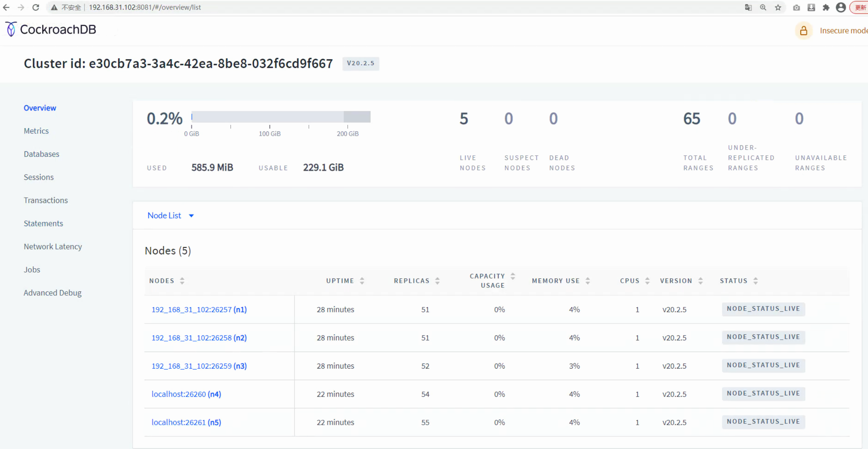Click the 0.2% capacity percentage
The image size is (868, 449).
coord(165,119)
